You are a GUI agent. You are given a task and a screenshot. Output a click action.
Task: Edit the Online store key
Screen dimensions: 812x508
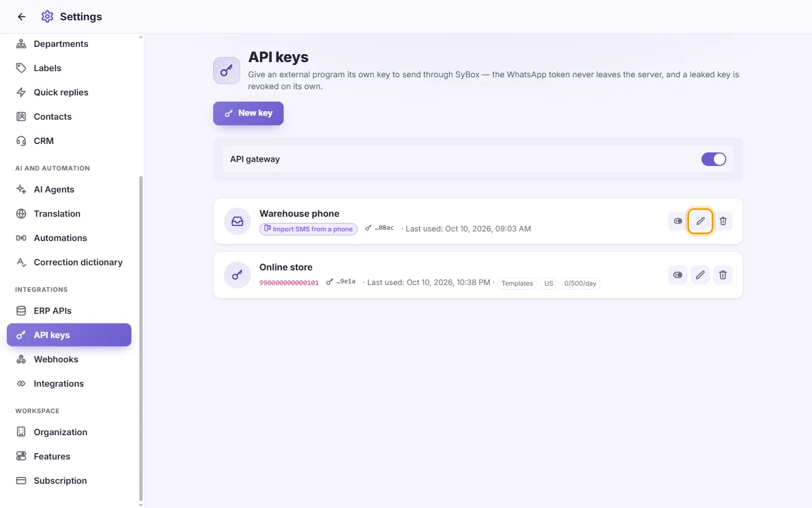point(700,275)
